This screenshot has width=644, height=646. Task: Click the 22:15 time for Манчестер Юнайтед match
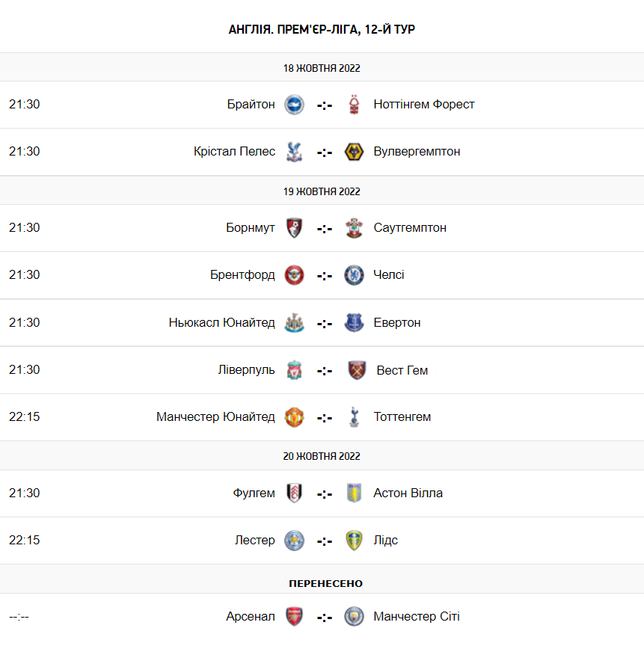(25, 417)
